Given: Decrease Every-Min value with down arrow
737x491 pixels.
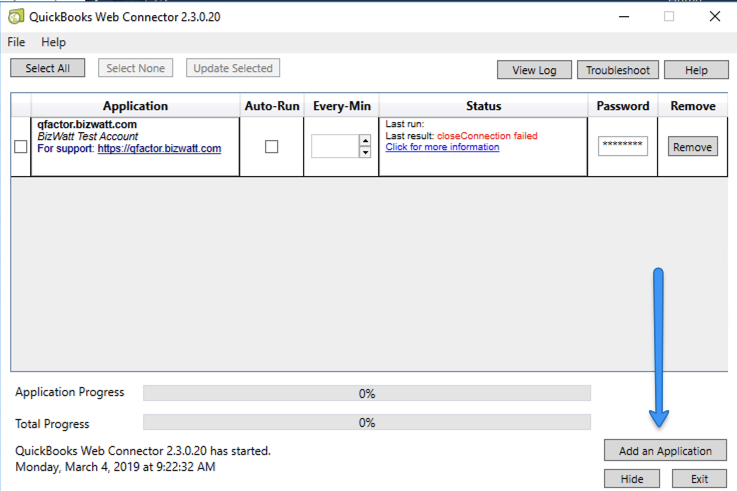Looking at the screenshot, I should 365,152.
